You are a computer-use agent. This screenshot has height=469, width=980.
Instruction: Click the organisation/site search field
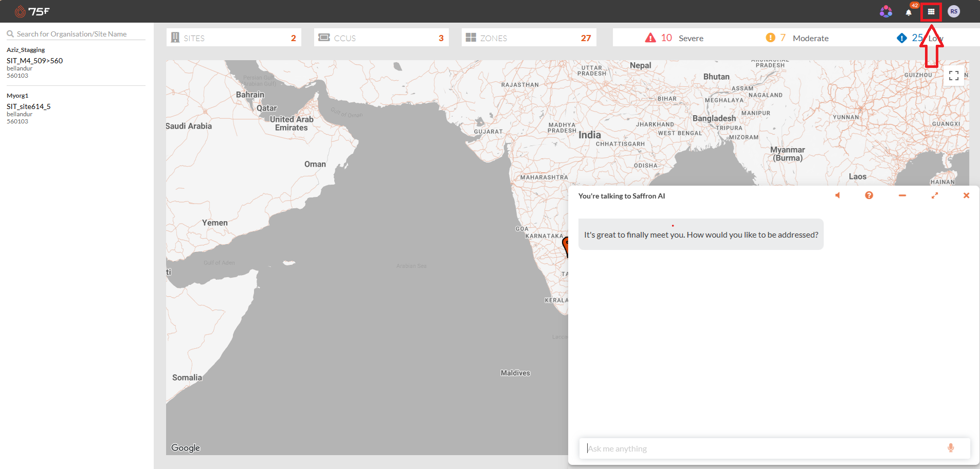click(x=76, y=34)
